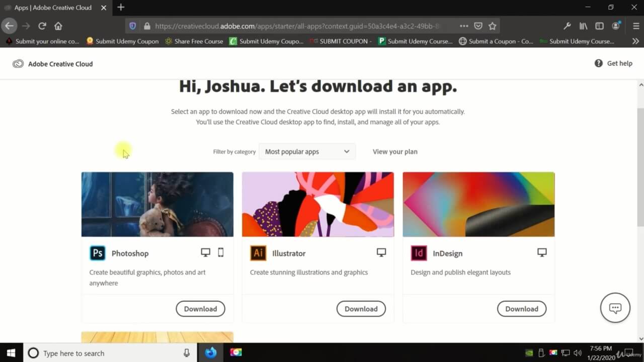Open the Firefox hamburger menu
The height and width of the screenshot is (362, 644).
(636, 26)
